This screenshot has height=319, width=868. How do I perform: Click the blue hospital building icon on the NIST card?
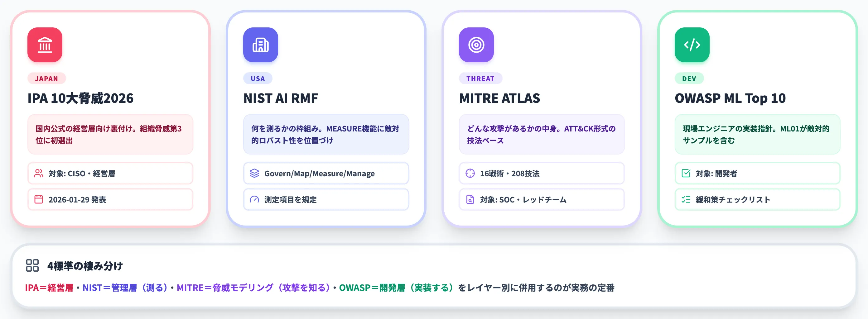point(260,45)
